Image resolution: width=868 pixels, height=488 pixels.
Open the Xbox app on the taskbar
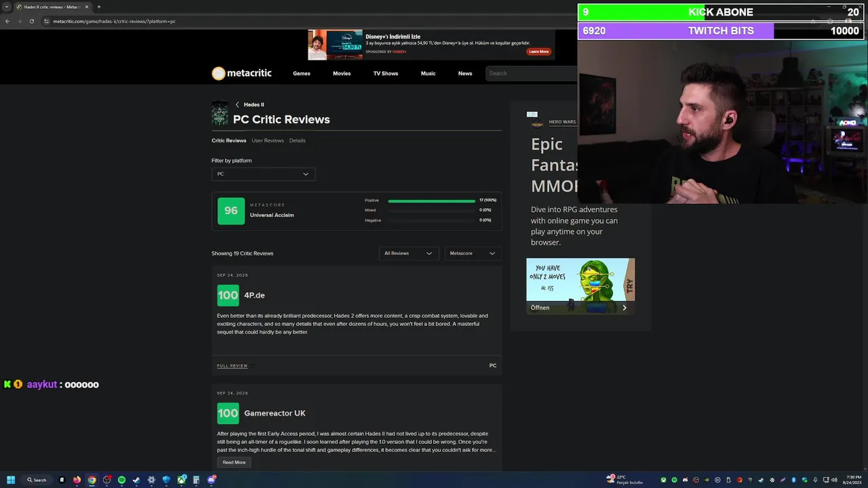182,480
